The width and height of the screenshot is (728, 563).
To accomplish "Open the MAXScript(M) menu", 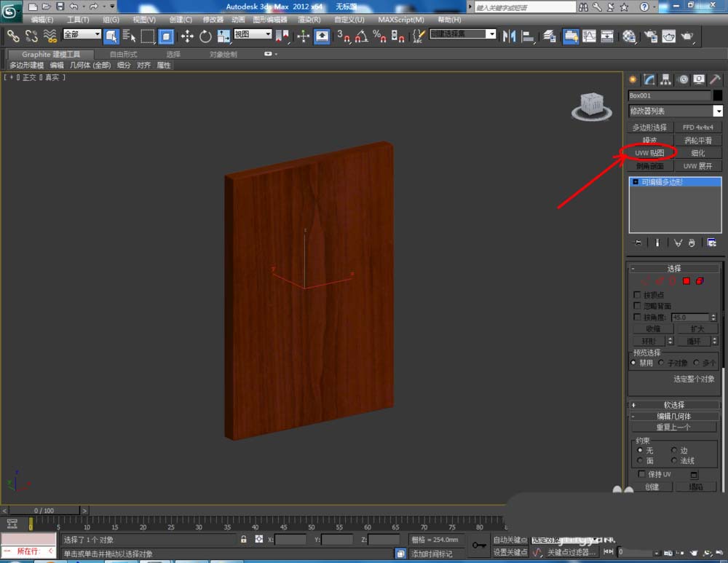I will pyautogui.click(x=400, y=20).
